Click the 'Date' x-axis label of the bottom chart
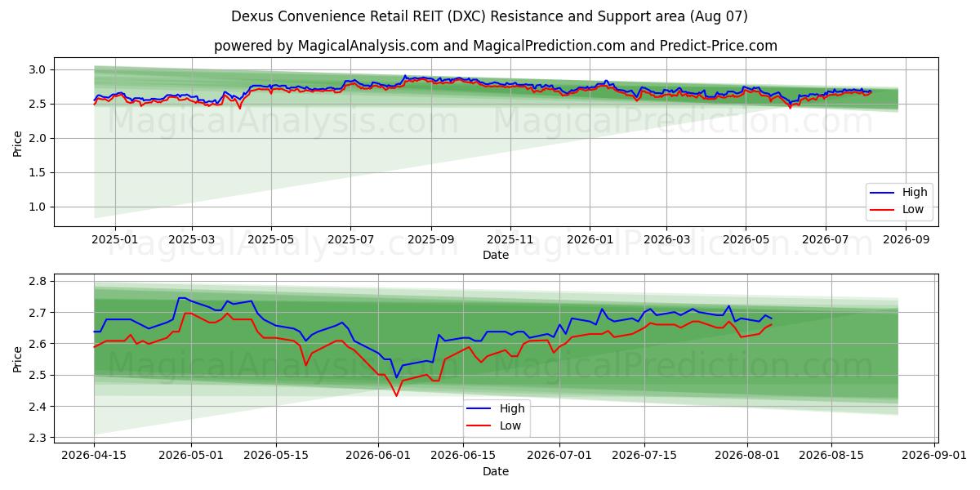This screenshot has height=490, width=980. pos(496,471)
